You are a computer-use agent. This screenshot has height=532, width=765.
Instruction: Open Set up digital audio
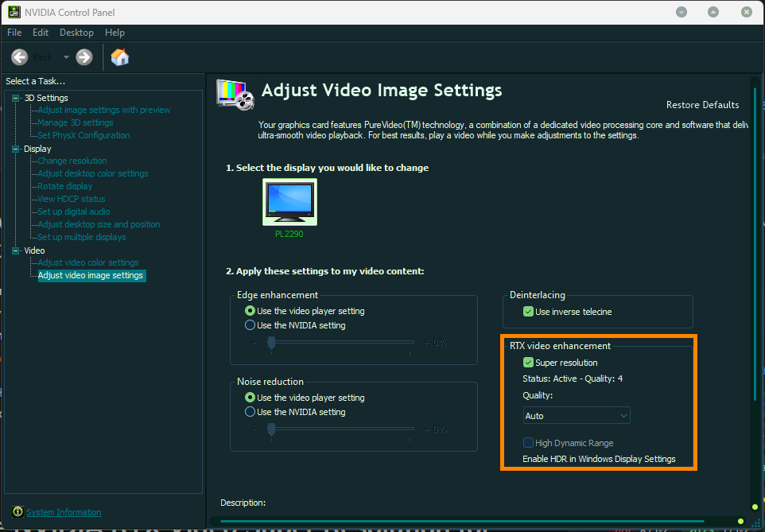(74, 212)
